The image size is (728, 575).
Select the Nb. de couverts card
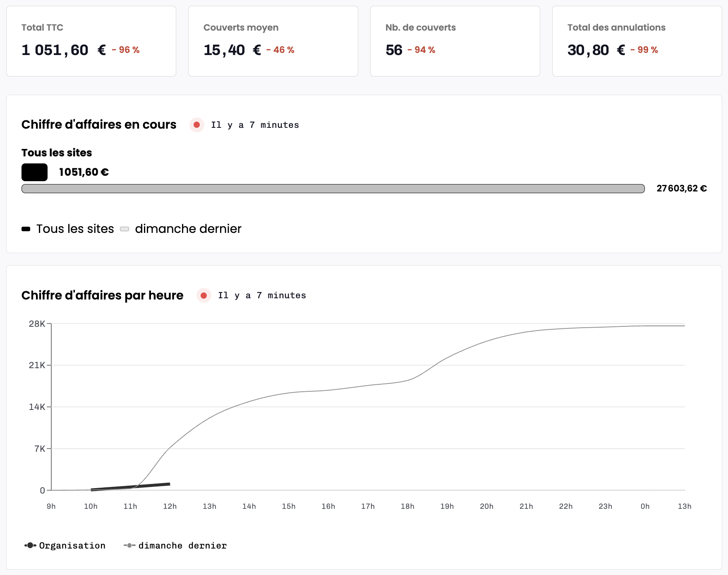[x=455, y=41]
